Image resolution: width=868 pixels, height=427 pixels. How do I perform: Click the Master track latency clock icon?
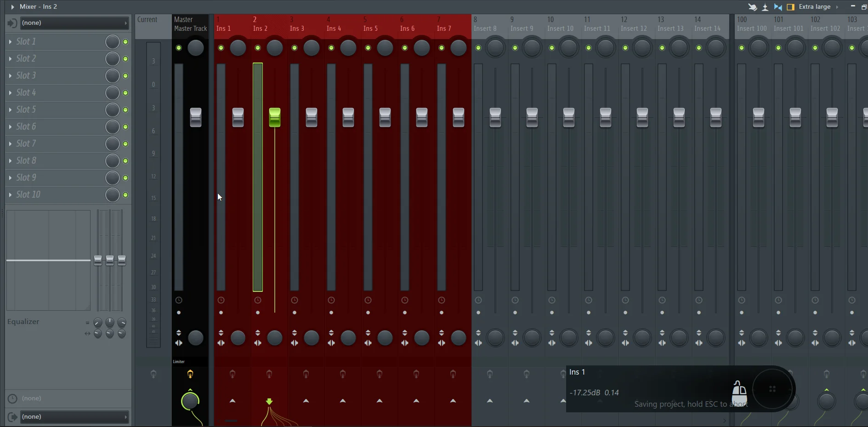pyautogui.click(x=179, y=300)
